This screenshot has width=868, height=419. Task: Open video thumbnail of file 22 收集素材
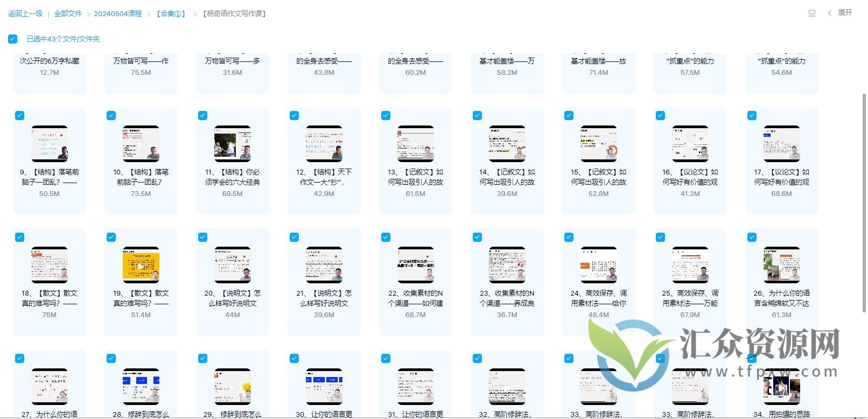(x=416, y=265)
